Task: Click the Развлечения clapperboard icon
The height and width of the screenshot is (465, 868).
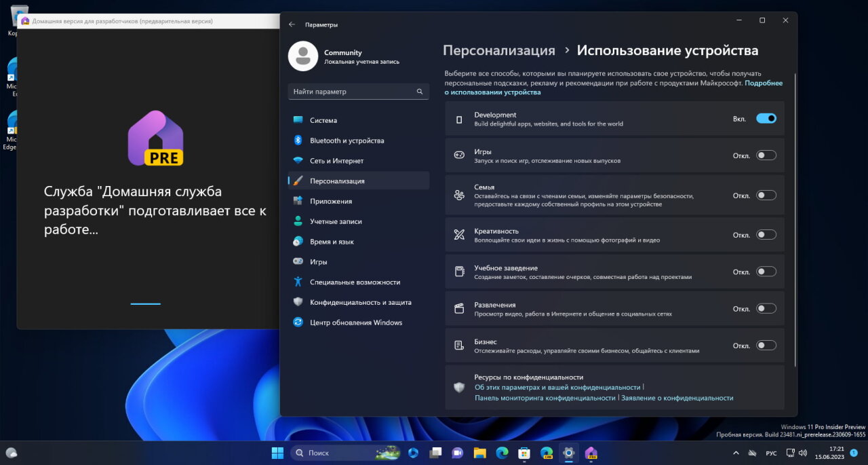Action: pos(459,309)
